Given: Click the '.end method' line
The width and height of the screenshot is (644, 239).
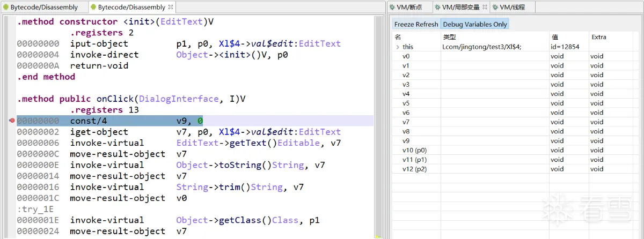Looking at the screenshot, I should coord(46,77).
